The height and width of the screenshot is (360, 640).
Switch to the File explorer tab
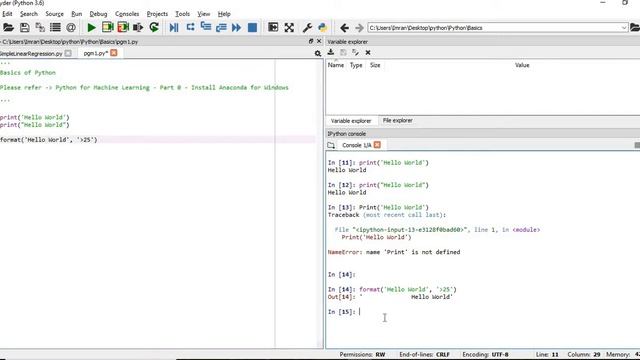pos(398,120)
